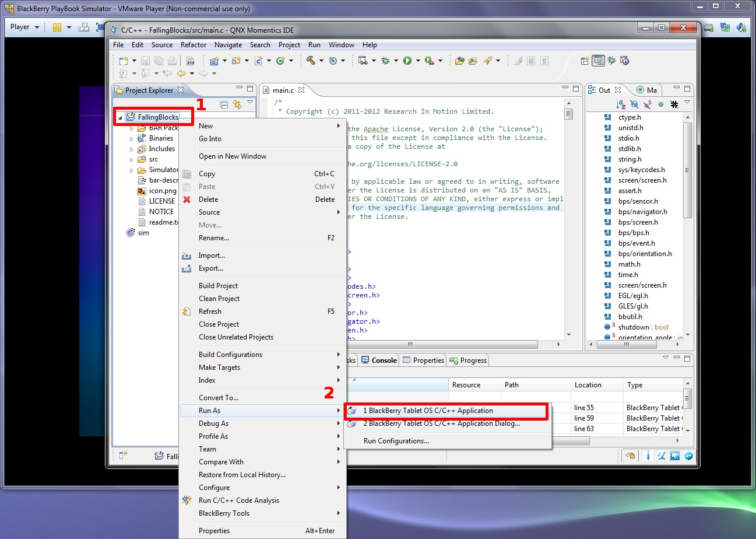Choose Debug As in context menu

pyautogui.click(x=262, y=423)
